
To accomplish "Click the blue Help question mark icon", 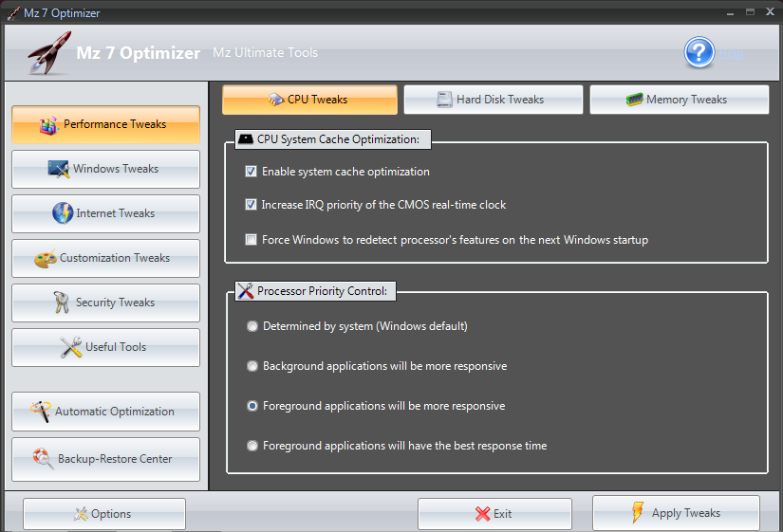I will pyautogui.click(x=699, y=52).
